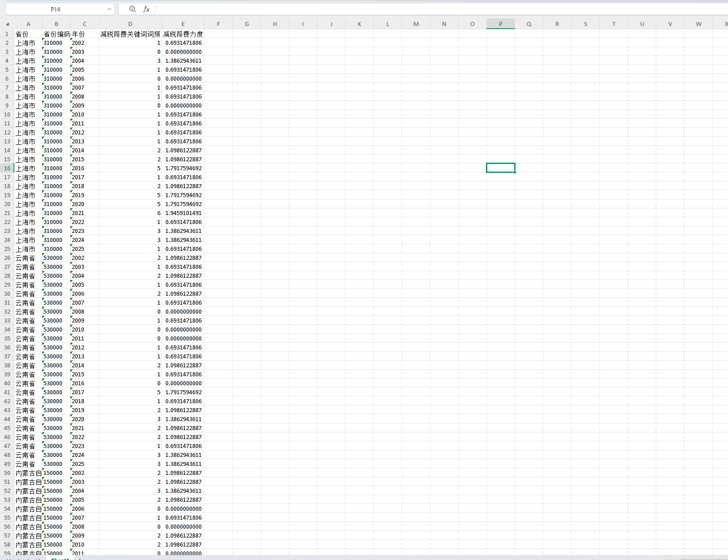The width and height of the screenshot is (728, 560).
Task: Select column E header
Action: click(183, 24)
